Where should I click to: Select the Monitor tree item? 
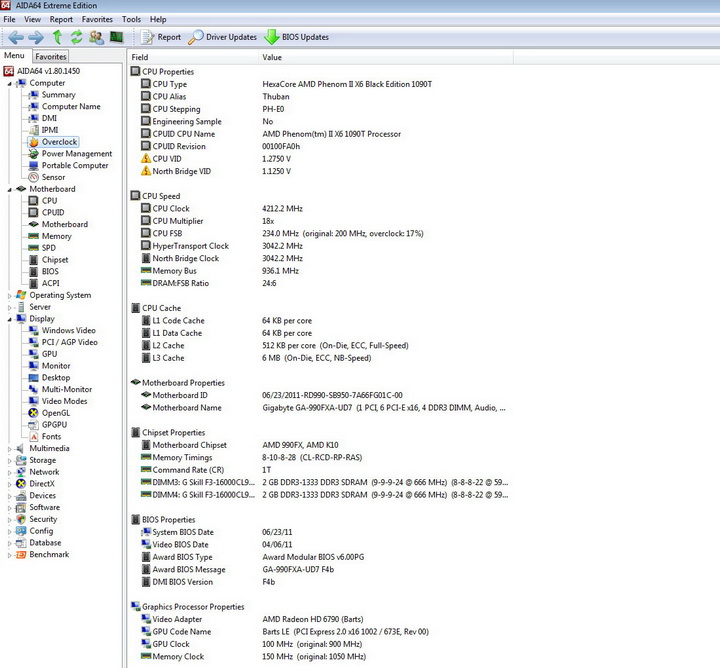pyautogui.click(x=56, y=366)
